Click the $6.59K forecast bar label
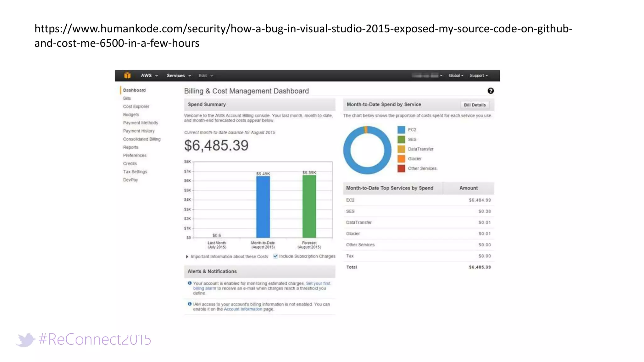The height and width of the screenshot is (362, 644). click(x=309, y=173)
